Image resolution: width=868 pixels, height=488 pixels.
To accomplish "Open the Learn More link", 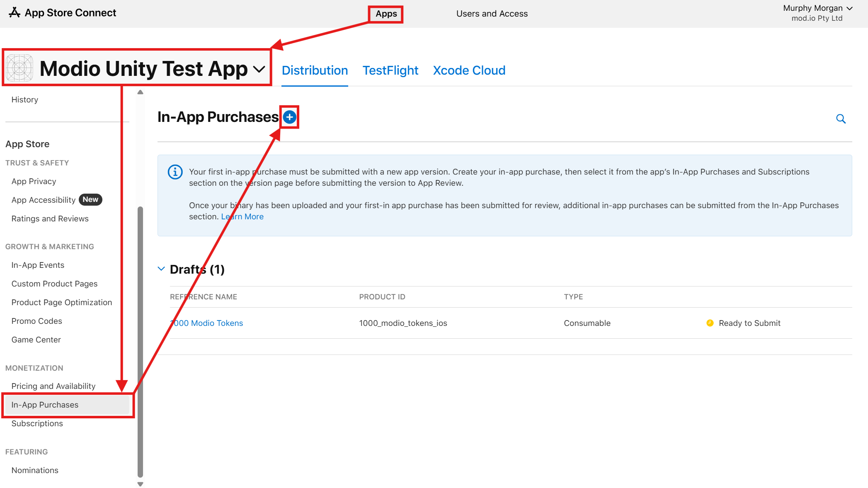I will [x=242, y=216].
